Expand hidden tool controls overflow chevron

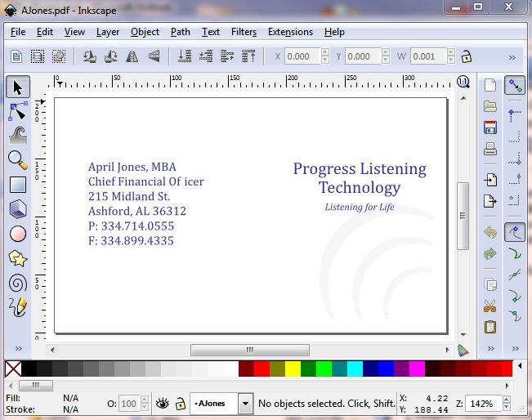pyautogui.click(x=512, y=57)
